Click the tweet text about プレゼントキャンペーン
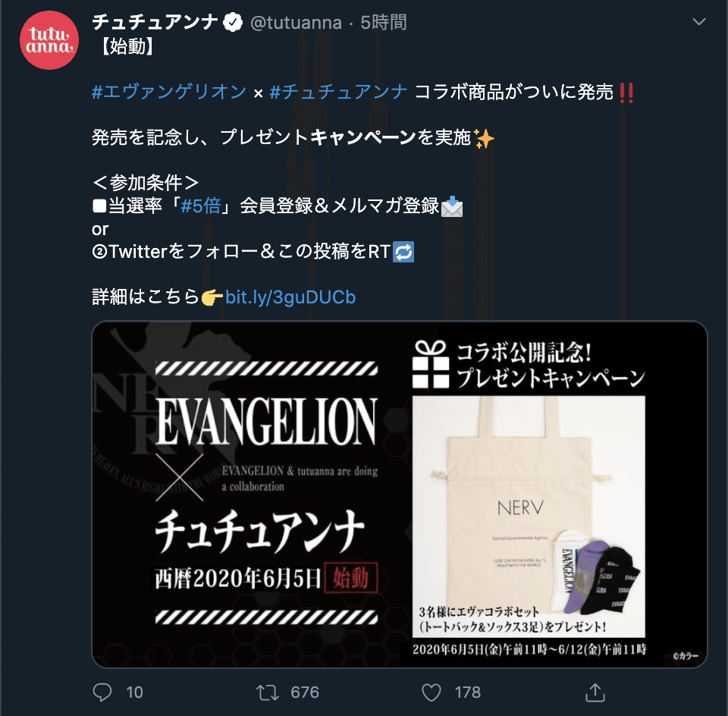Screen dimensions: 728x716 (293, 137)
